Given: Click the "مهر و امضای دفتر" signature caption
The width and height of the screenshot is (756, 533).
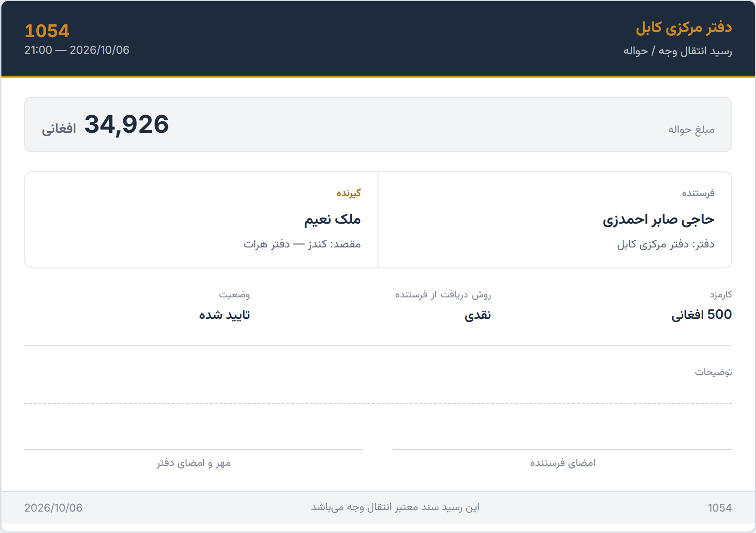Looking at the screenshot, I should (193, 463).
